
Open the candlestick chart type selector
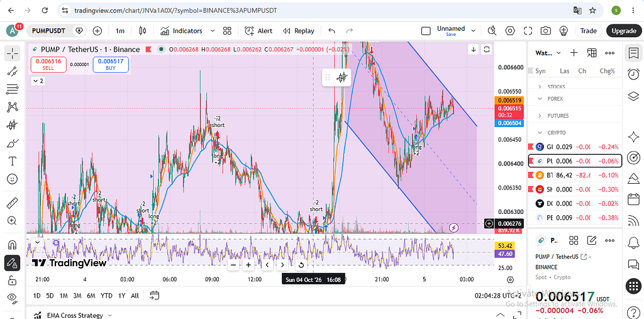coord(143,31)
